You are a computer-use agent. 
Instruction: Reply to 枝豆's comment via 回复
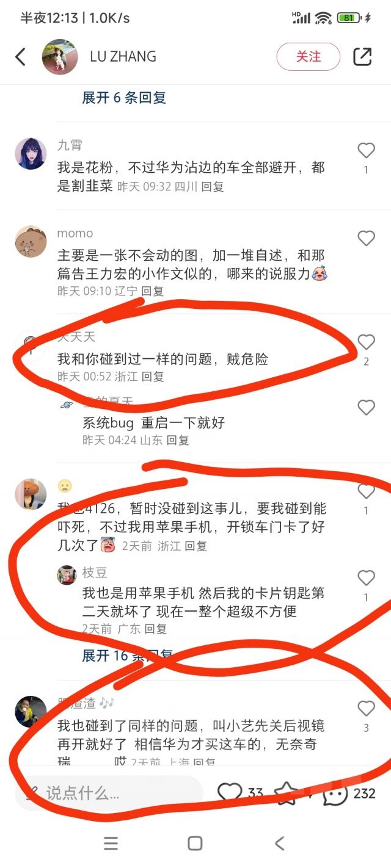(x=155, y=629)
